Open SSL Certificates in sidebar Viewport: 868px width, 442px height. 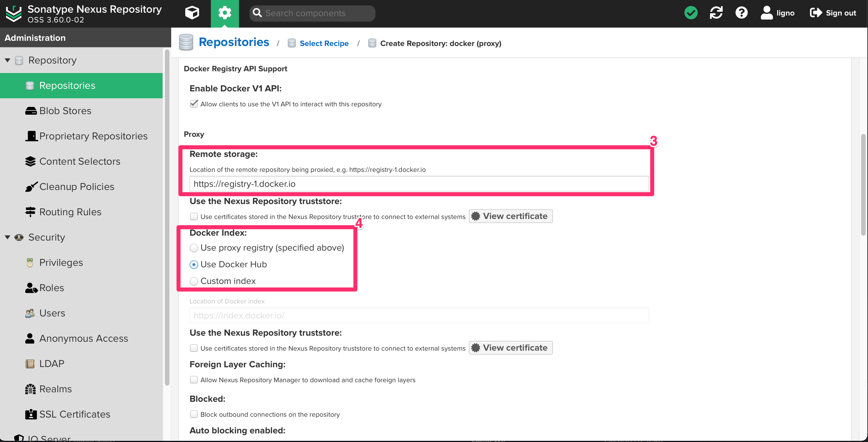click(74, 414)
